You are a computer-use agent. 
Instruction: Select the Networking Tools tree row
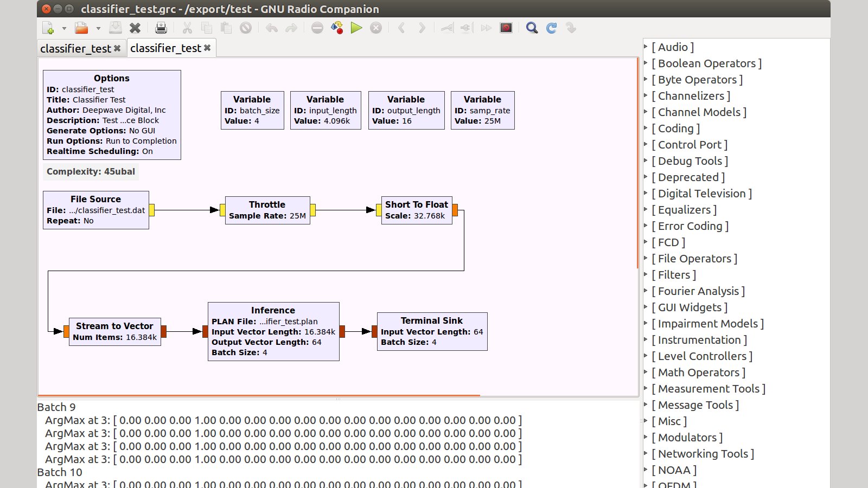(736, 454)
